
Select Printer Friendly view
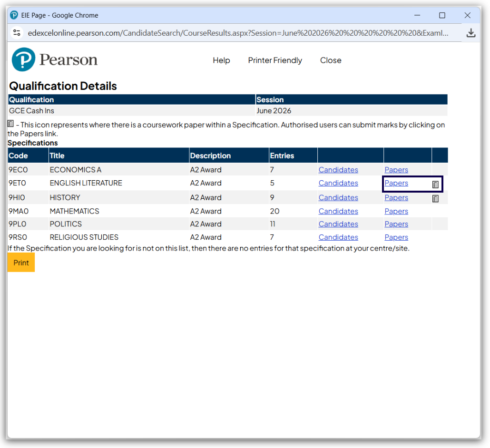[275, 60]
